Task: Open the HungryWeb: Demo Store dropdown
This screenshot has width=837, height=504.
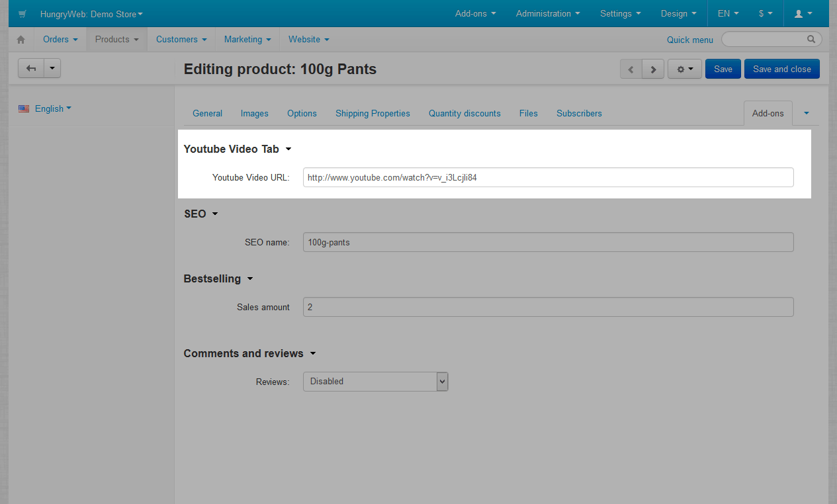Action: tap(91, 14)
